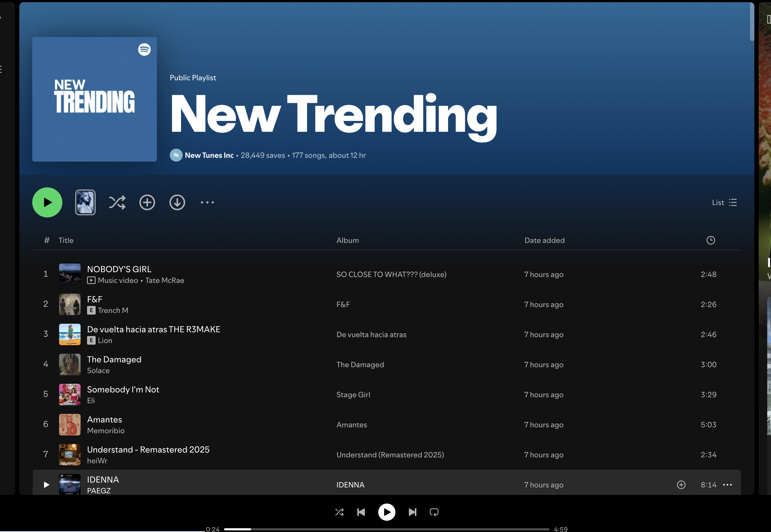
Task: Click the 2:48 duration of NOBODY'S GIRL
Action: (708, 274)
